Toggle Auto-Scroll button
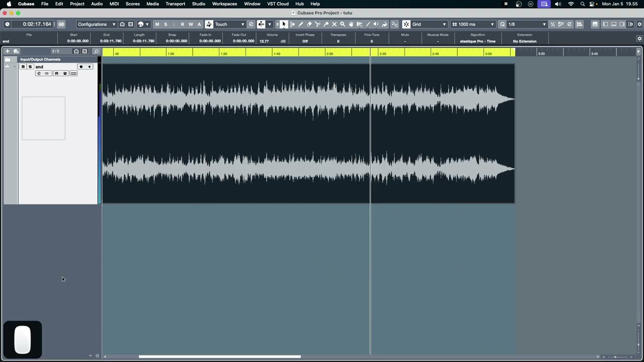This screenshot has width=644, height=362. click(x=261, y=24)
